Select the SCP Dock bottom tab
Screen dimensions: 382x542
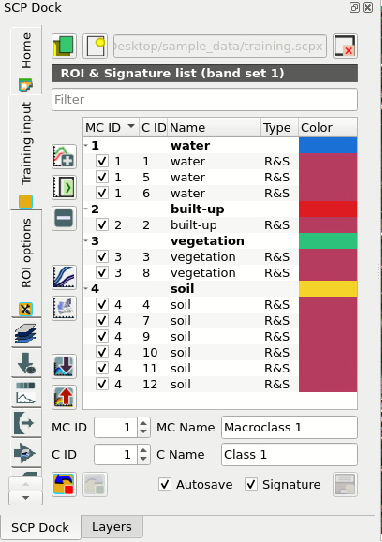(x=40, y=527)
